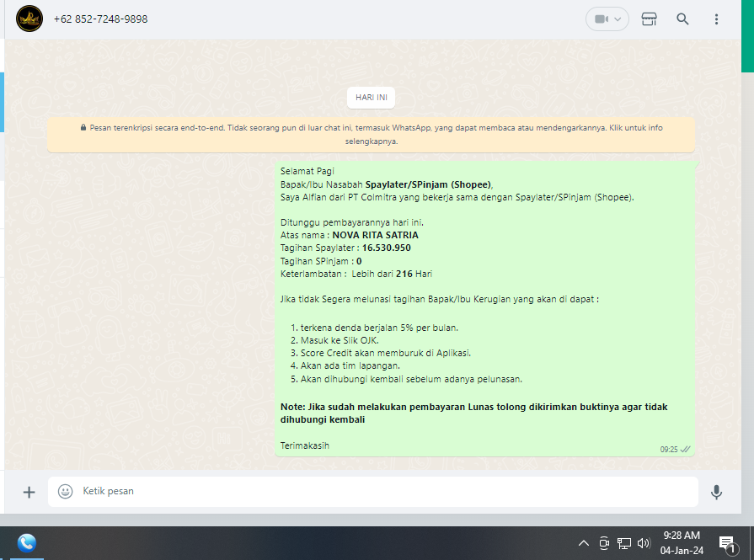The image size is (754, 560).
Task: Click the Terimakasih closing line
Action: [x=305, y=445]
